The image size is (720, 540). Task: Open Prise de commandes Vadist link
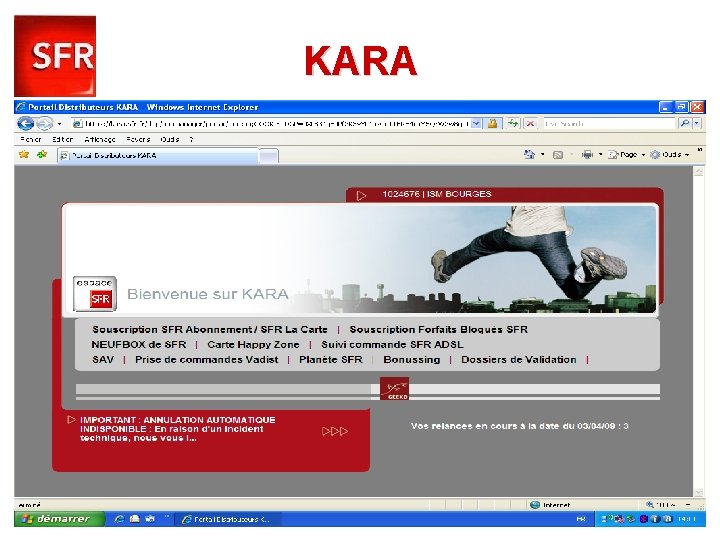[207, 360]
